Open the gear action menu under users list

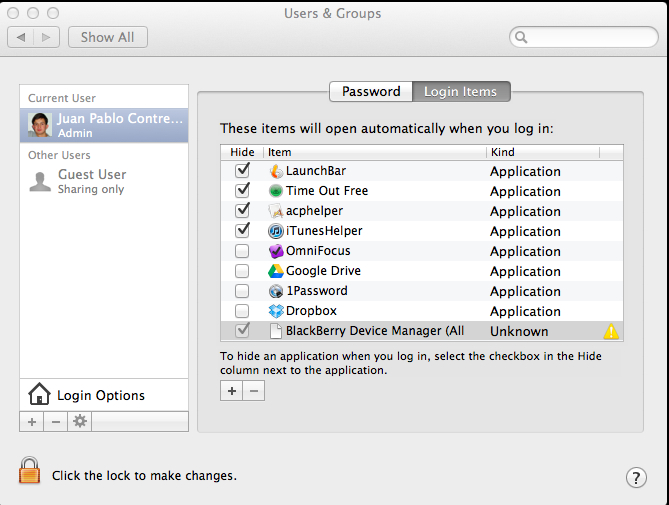80,422
